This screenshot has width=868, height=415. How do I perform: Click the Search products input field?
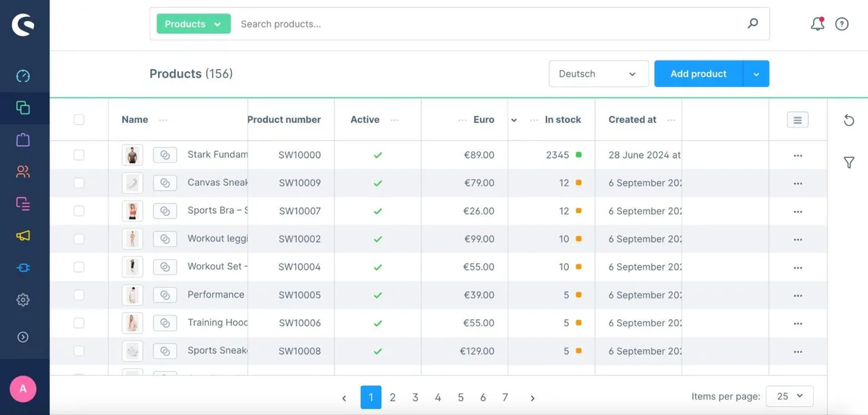click(x=488, y=24)
